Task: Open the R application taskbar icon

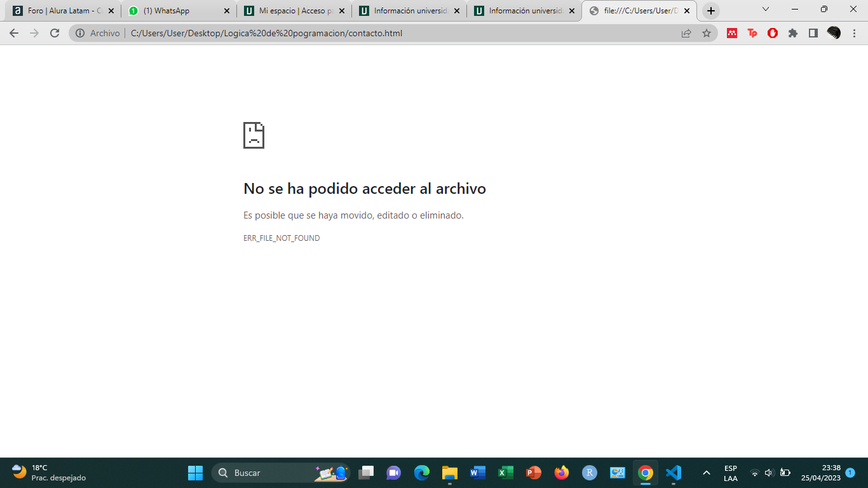Action: point(590,473)
